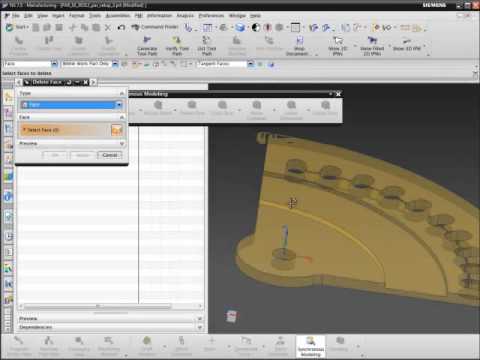
Task: Open the Tangent Faces rule dropdown
Action: click(251, 64)
